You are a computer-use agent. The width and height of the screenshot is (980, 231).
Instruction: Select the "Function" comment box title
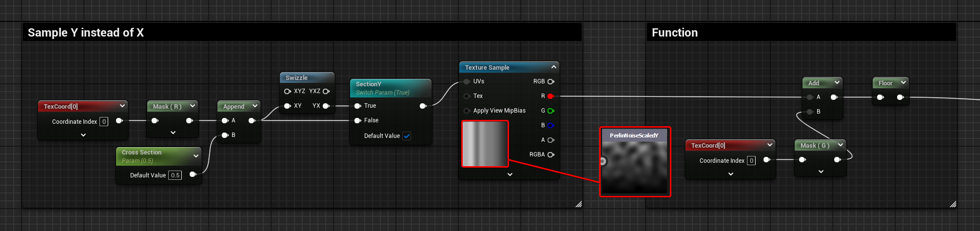[x=674, y=33]
